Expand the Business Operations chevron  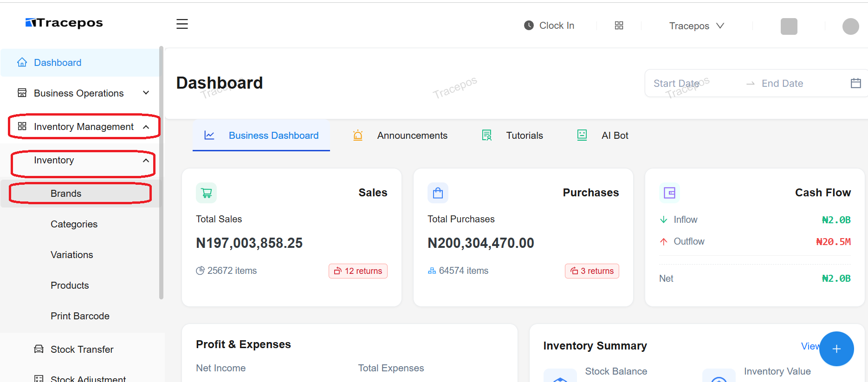click(146, 93)
